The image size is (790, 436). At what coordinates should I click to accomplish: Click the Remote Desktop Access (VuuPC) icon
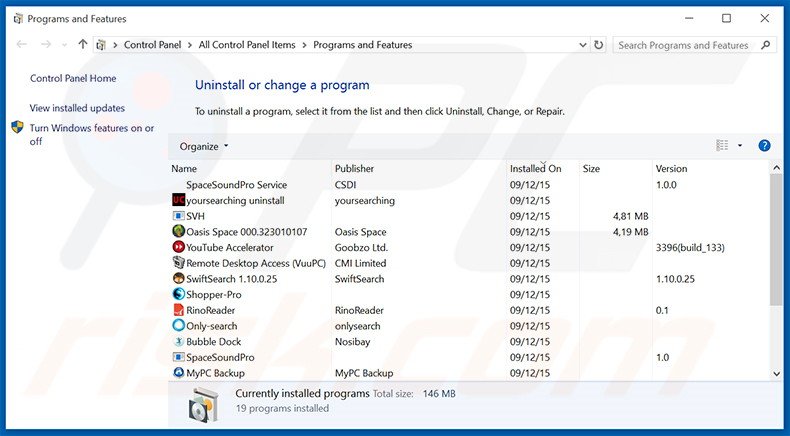178,263
